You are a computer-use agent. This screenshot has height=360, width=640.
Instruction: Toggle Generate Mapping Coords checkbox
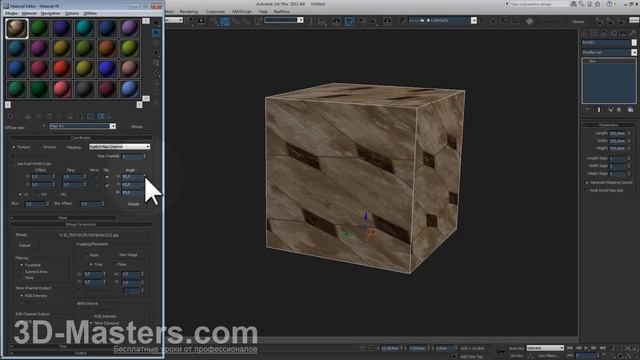[587, 182]
